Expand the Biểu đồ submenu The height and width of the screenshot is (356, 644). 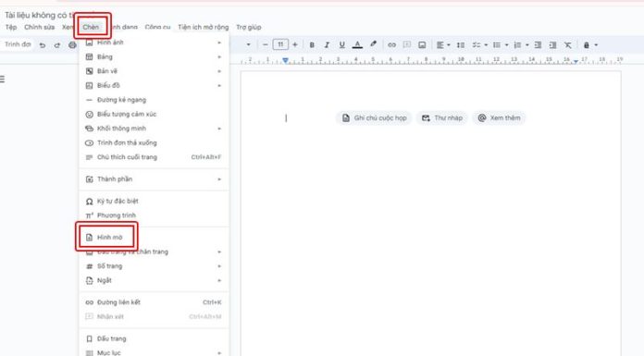tap(154, 85)
